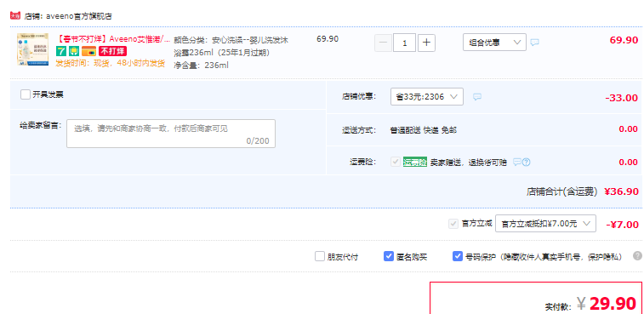Click the red 不打烊 tag
The image size is (644, 314).
click(x=112, y=51)
